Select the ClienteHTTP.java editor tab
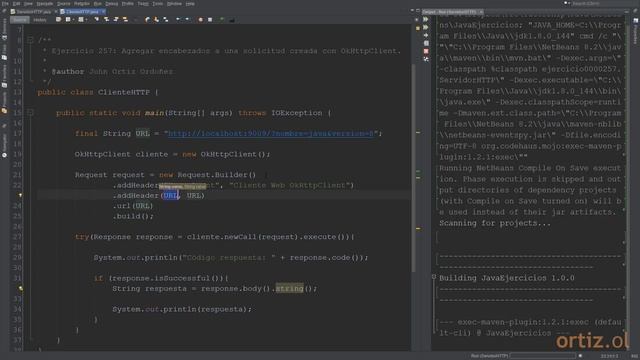Viewport: 640px width, 360px height. click(x=82, y=12)
